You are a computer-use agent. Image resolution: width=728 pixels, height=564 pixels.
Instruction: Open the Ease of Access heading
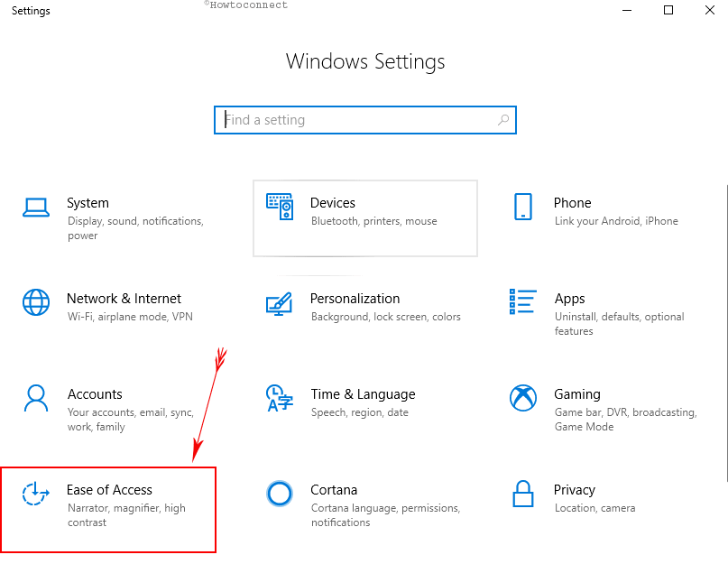coord(109,490)
